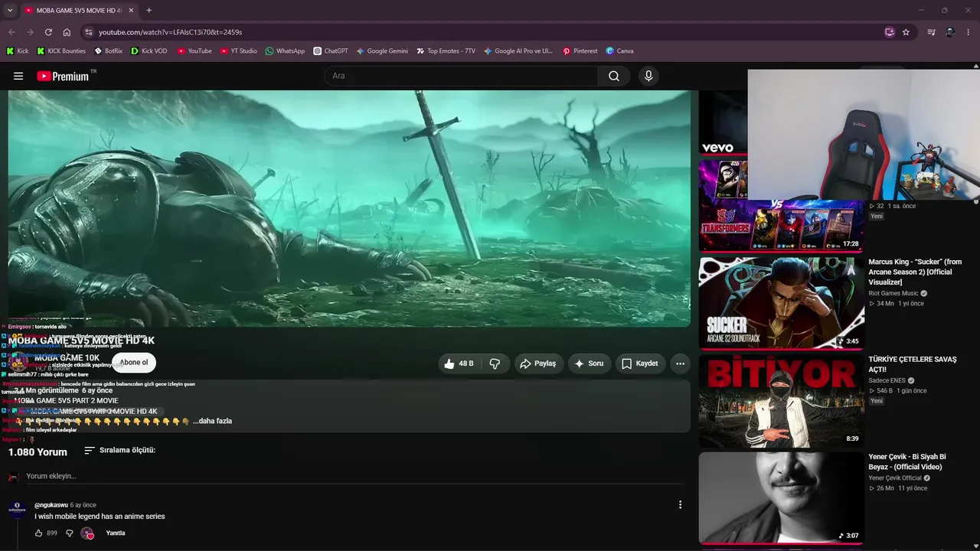The image size is (980, 551).
Task: Click the address bar URL
Action: pyautogui.click(x=171, y=32)
